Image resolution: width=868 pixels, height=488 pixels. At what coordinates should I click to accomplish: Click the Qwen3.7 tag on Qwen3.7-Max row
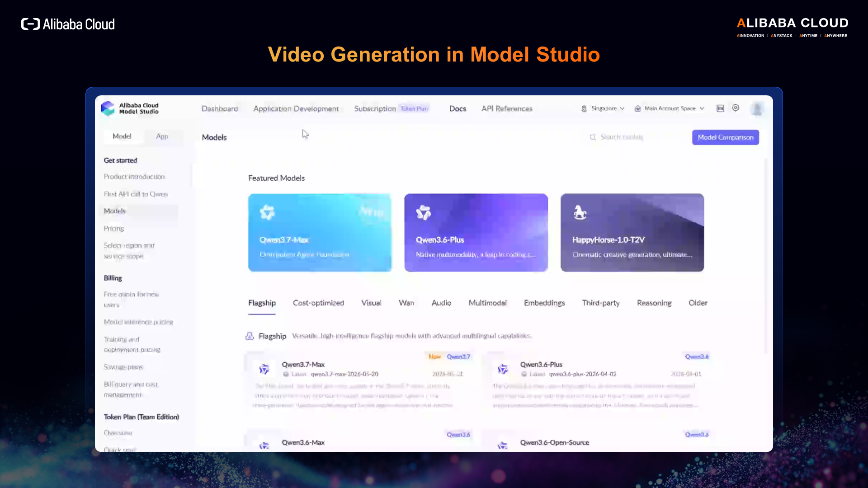tap(458, 357)
